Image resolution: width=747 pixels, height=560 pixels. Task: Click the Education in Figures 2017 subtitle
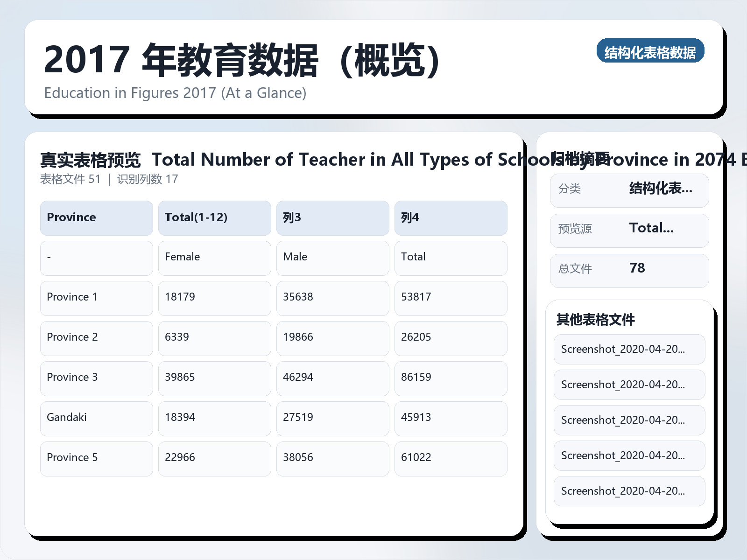click(x=175, y=93)
